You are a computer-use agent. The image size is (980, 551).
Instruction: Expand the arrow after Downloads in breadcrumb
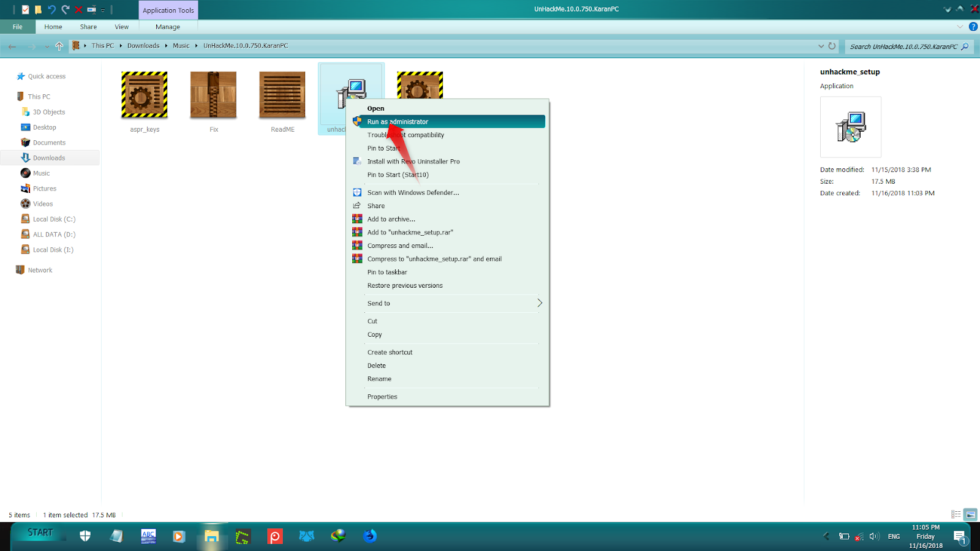pyautogui.click(x=166, y=46)
